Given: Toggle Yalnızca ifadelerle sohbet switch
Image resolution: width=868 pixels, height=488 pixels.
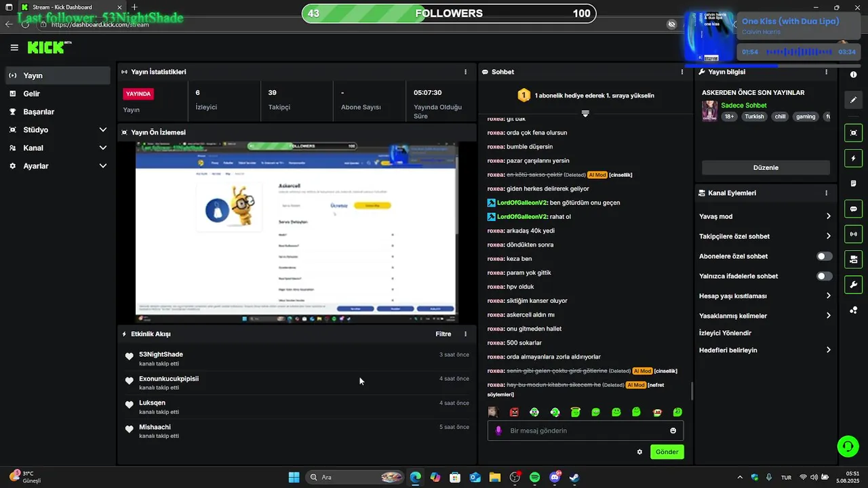Looking at the screenshot, I should 825,276.
